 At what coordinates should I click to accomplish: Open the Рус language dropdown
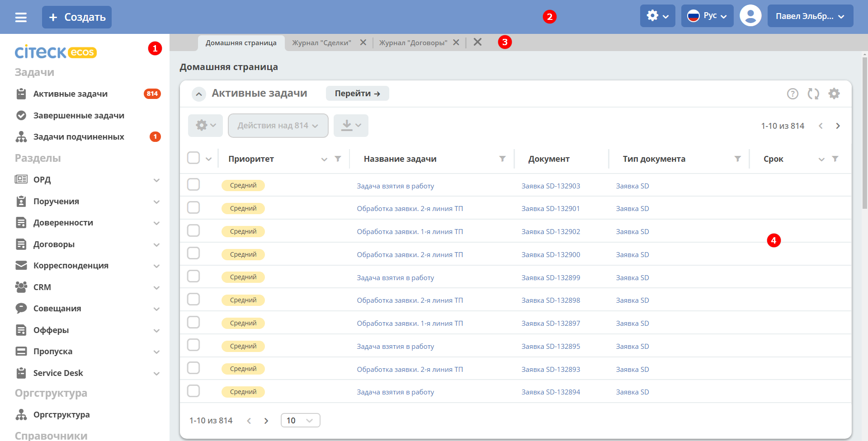point(707,16)
